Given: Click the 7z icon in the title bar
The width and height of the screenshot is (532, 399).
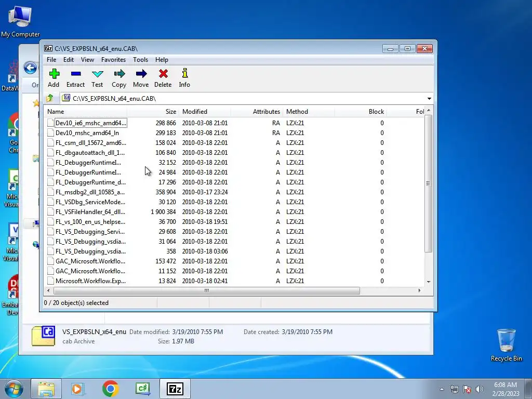Looking at the screenshot, I should pyautogui.click(x=48, y=48).
